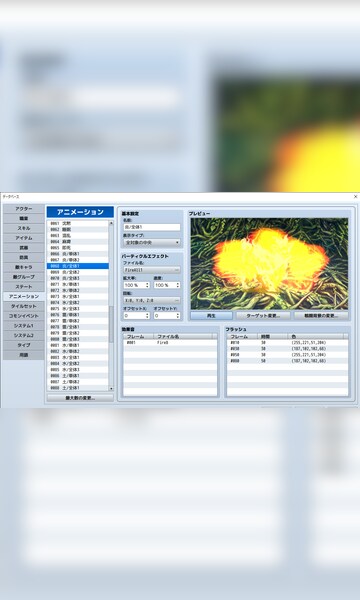Click the オフセットY stepper arrows
Viewport: 360px width, 600px height.
pyautogui.click(x=178, y=316)
